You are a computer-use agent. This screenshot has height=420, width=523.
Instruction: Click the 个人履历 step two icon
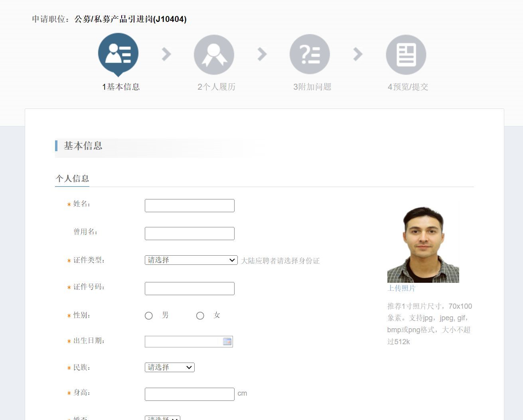[214, 55]
